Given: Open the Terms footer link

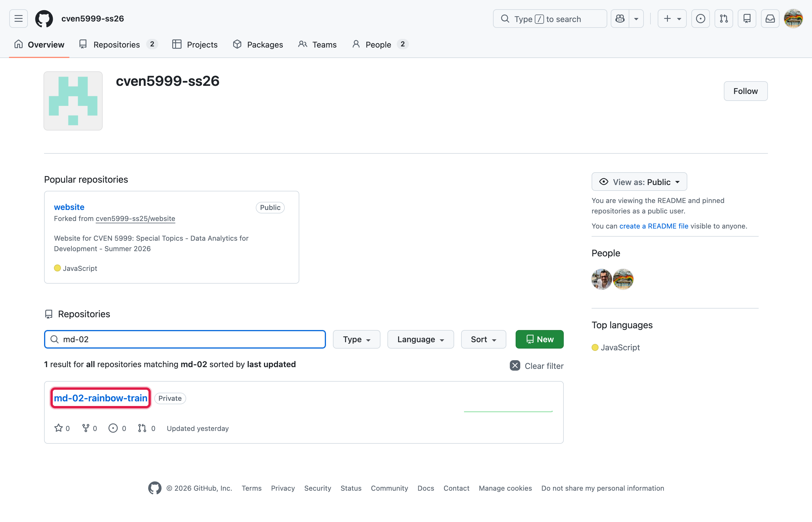Looking at the screenshot, I should 251,488.
